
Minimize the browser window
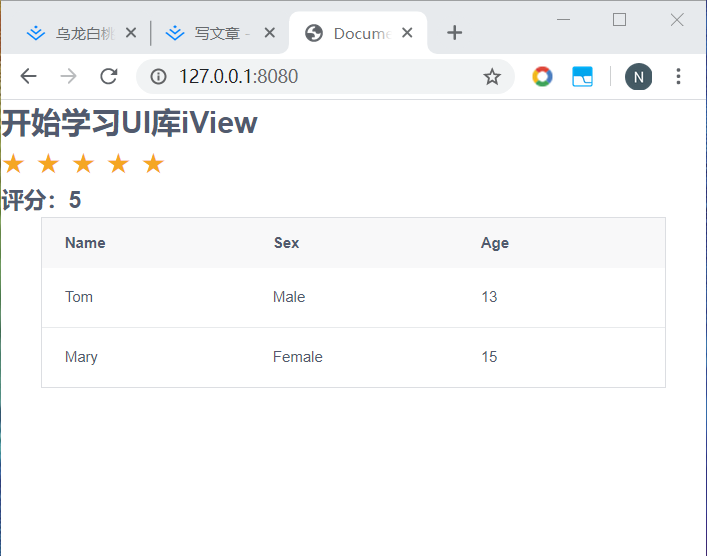coord(563,19)
